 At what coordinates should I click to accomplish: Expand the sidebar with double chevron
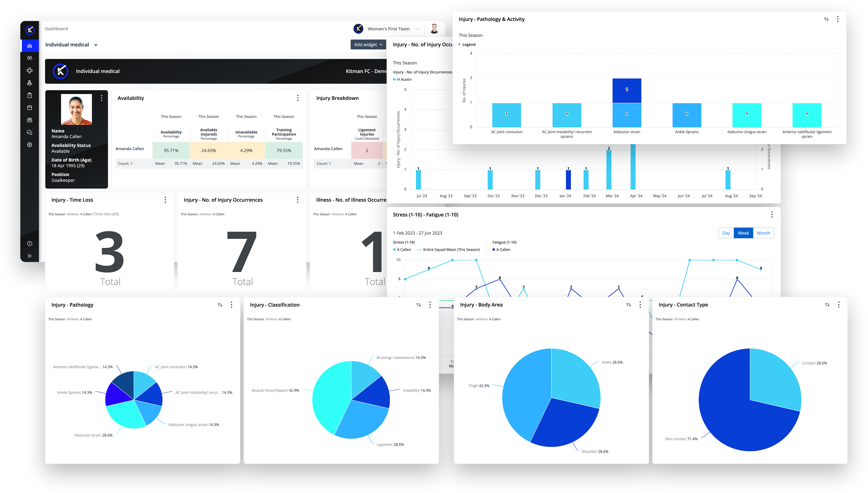29,256
